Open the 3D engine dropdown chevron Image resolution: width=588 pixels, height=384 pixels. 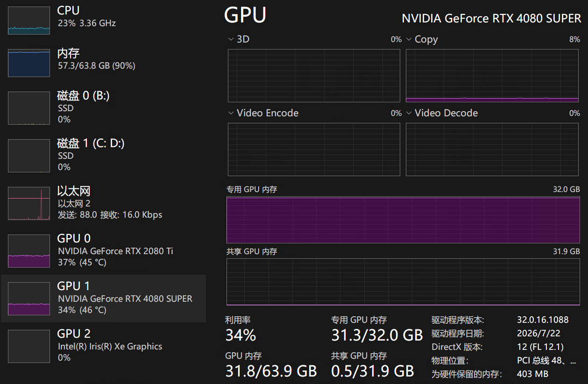coord(231,39)
